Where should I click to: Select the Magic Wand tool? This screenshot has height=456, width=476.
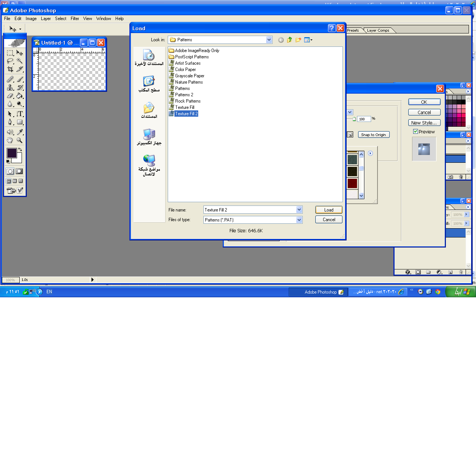pos(20,61)
